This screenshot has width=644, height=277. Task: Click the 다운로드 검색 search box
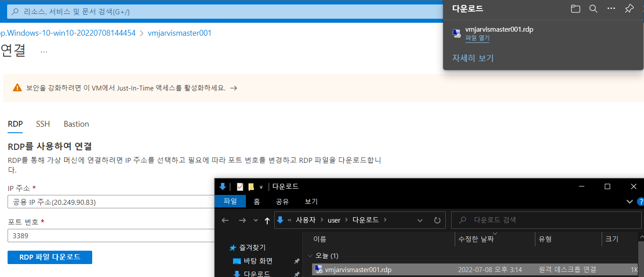[x=546, y=220]
